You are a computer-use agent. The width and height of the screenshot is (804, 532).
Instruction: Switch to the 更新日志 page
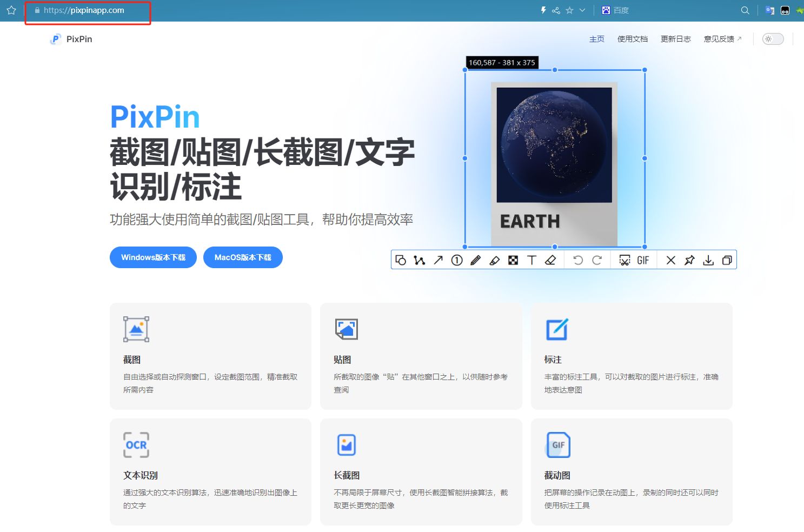(x=675, y=38)
